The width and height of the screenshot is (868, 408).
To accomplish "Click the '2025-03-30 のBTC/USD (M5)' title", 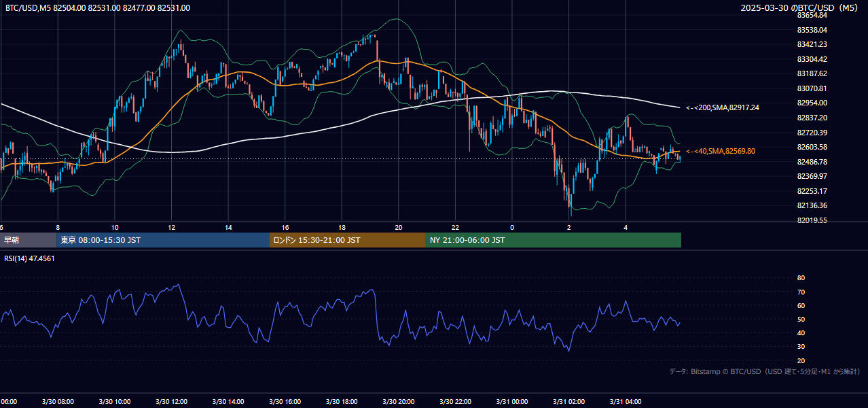I will [x=801, y=8].
